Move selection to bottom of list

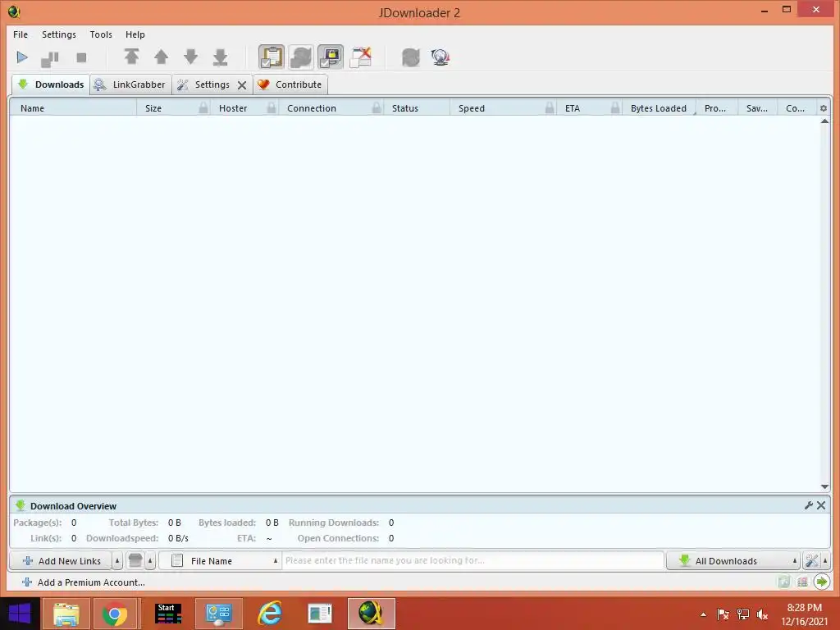pos(220,57)
